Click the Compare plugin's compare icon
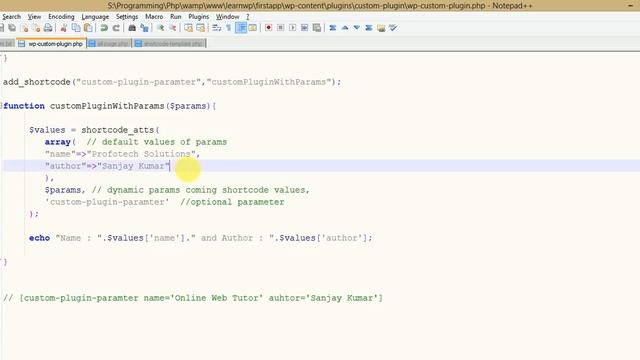640x360 pixels. click(333, 28)
